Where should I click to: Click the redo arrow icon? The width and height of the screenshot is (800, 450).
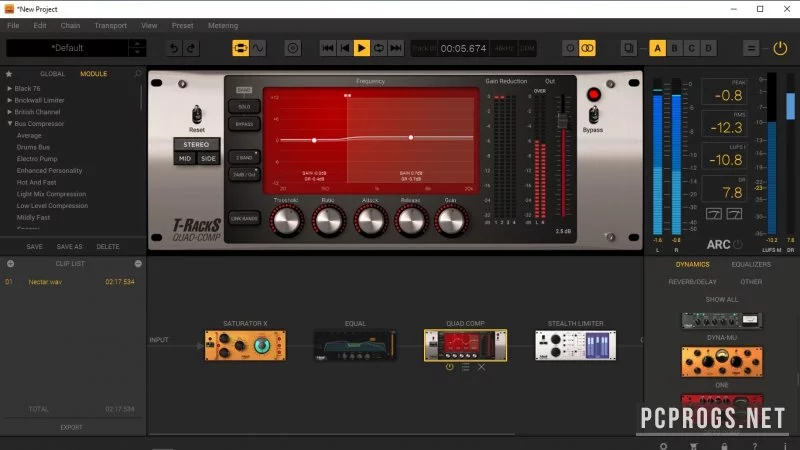[x=191, y=48]
